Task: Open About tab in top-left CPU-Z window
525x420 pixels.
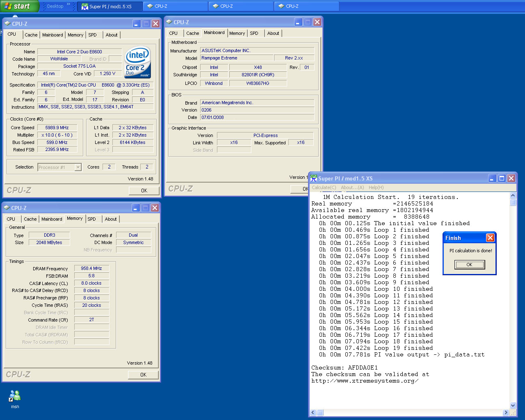Action: (112, 35)
